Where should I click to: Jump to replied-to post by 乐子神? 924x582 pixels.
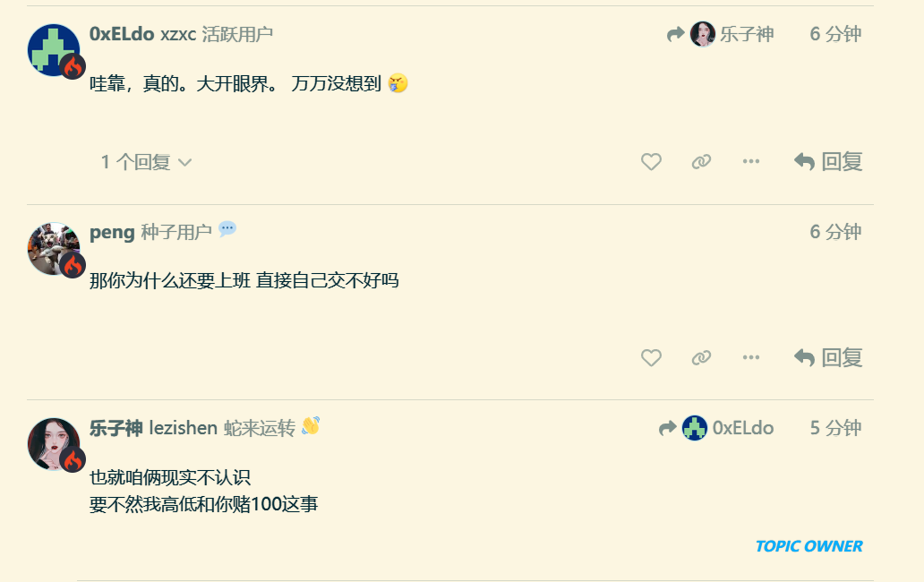pyautogui.click(x=720, y=34)
